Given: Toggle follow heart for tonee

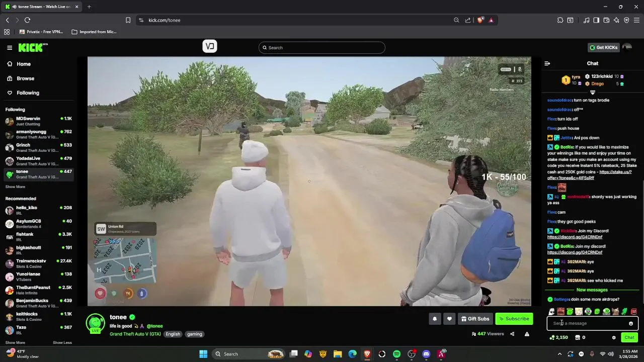Looking at the screenshot, I should (450, 319).
